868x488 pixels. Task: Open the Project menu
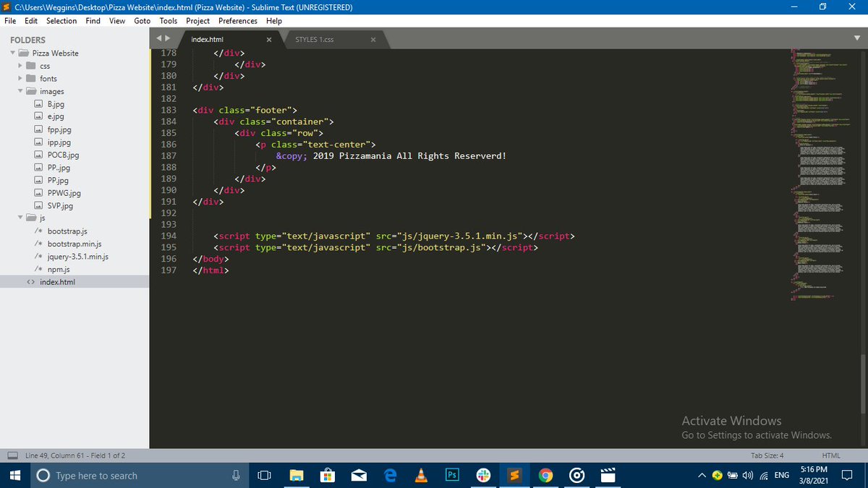(197, 21)
